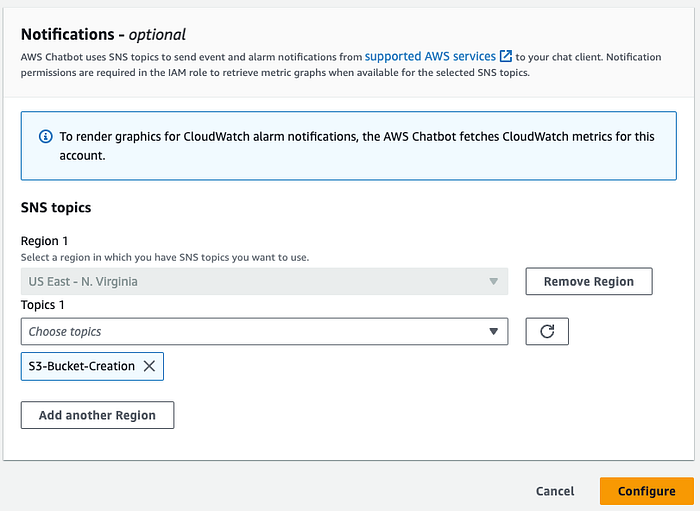Refresh the SNS topics list
The width and height of the screenshot is (700, 511).
click(547, 331)
